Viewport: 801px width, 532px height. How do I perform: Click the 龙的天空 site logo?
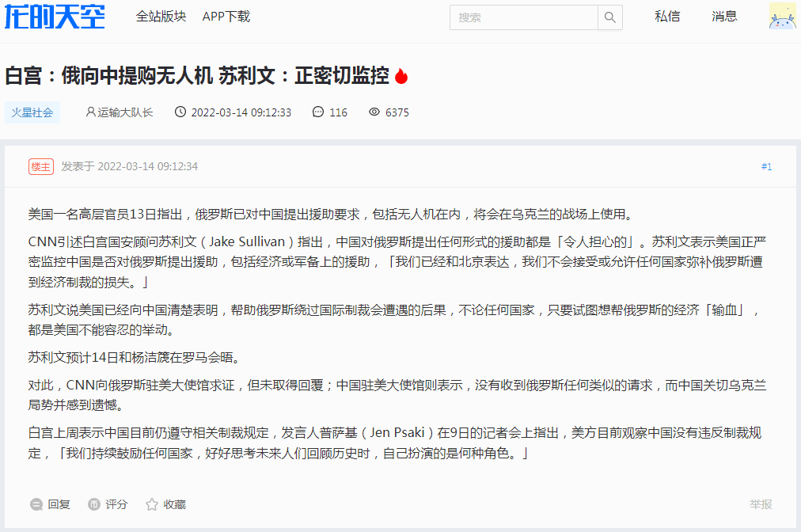tap(55, 17)
